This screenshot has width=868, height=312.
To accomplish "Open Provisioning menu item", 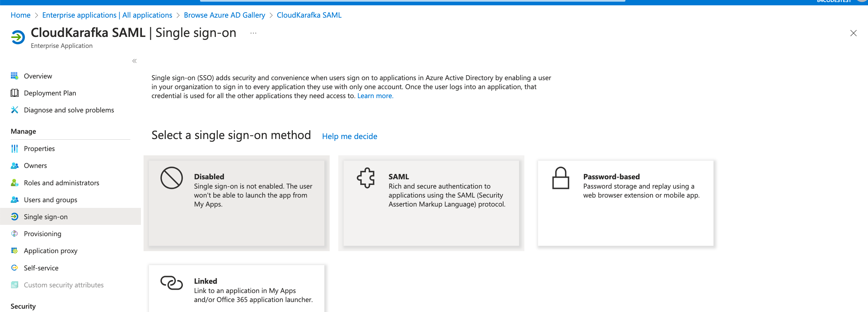I will click(70, 234).
